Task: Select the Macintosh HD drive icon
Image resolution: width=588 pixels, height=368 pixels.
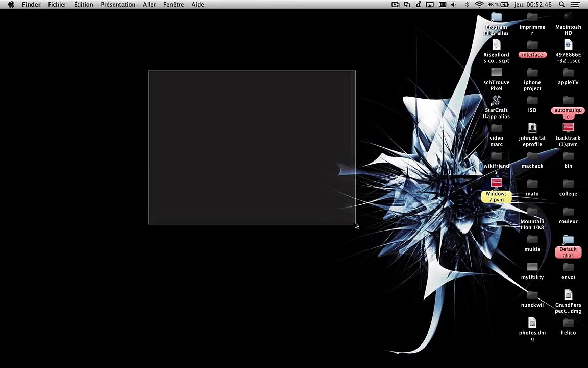Action: point(568,17)
